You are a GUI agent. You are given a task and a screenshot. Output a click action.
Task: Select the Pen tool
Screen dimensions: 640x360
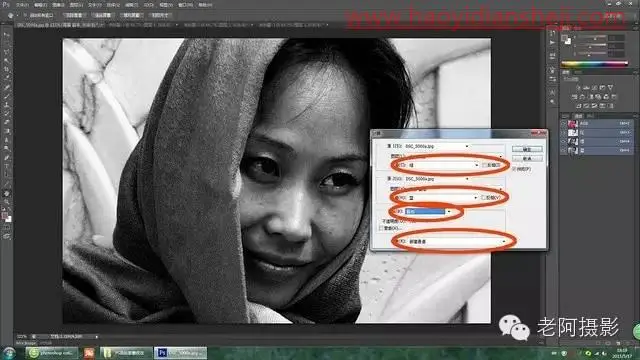(7, 158)
